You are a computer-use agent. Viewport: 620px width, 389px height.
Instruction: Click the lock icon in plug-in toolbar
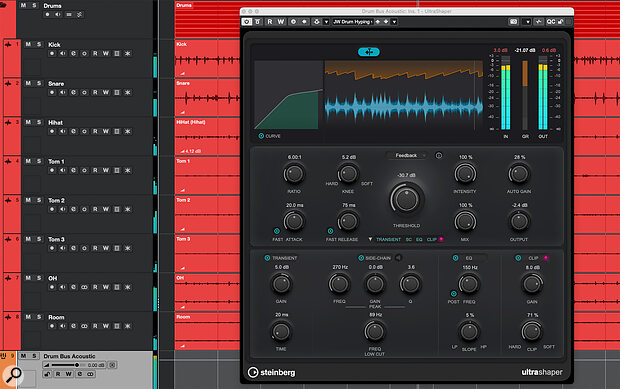click(561, 22)
